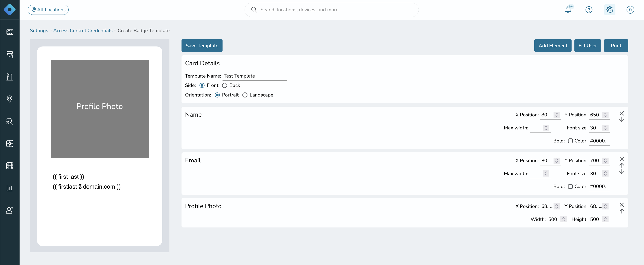Select Landscape orientation radio button
644x265 pixels.
coord(245,95)
